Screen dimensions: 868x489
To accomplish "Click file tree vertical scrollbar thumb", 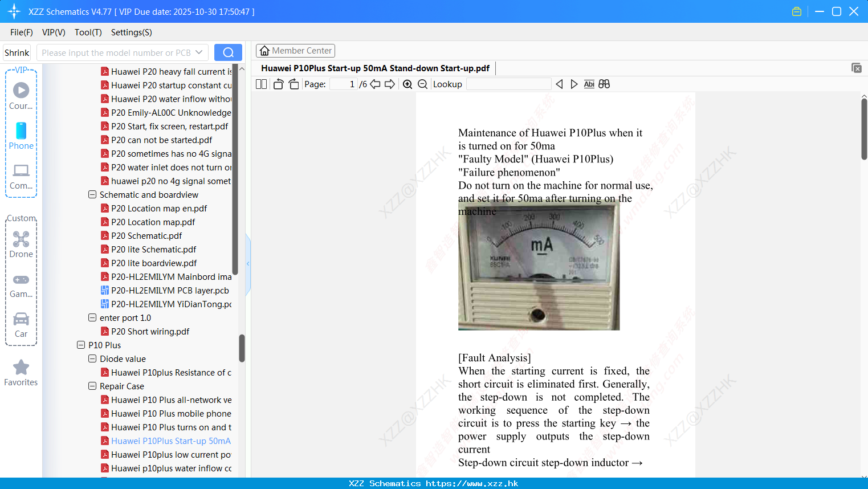I will point(242,348).
